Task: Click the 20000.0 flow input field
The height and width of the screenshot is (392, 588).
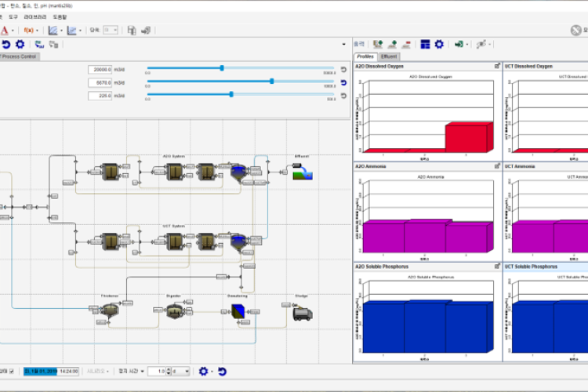Action: [100, 70]
